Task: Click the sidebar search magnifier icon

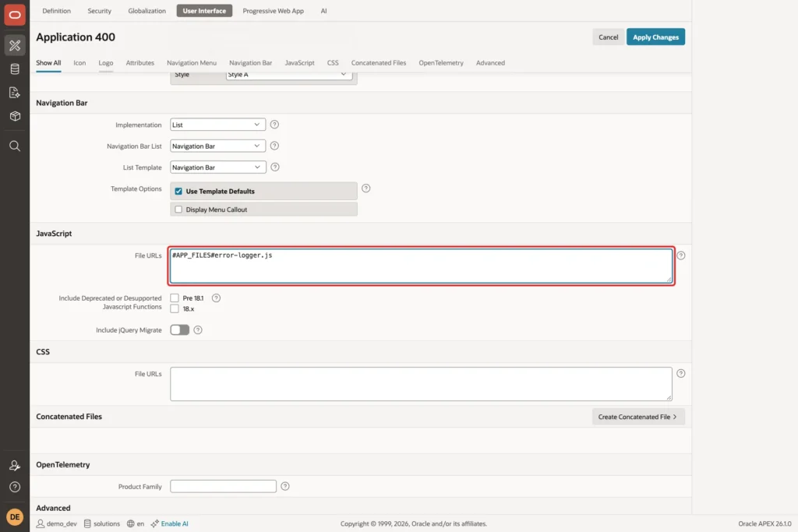Action: tap(15, 146)
